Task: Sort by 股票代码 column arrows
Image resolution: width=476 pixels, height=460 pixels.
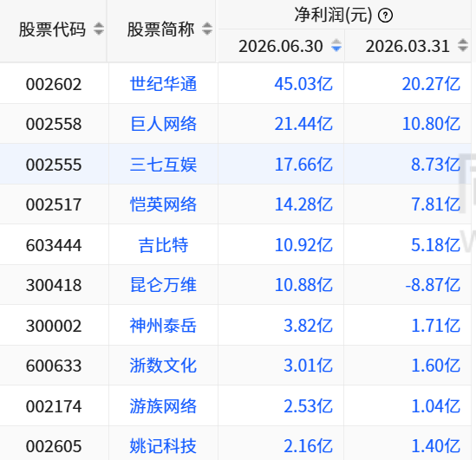Action: (99, 29)
